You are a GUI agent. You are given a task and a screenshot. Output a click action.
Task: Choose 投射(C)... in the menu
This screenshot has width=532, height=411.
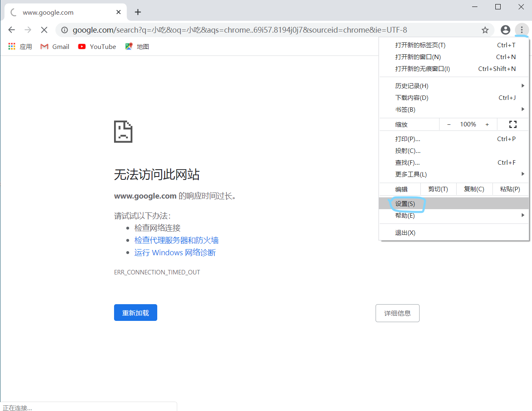pos(454,150)
